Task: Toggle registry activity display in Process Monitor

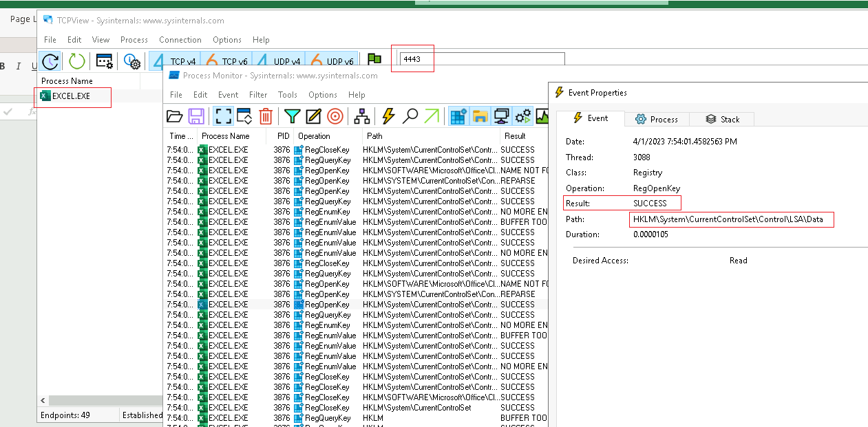Action: (458, 116)
